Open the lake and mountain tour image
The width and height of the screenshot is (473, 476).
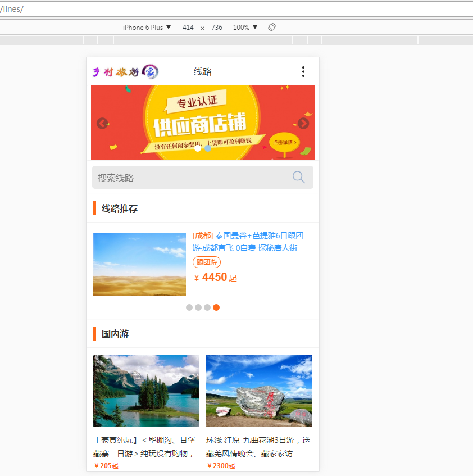(146, 391)
